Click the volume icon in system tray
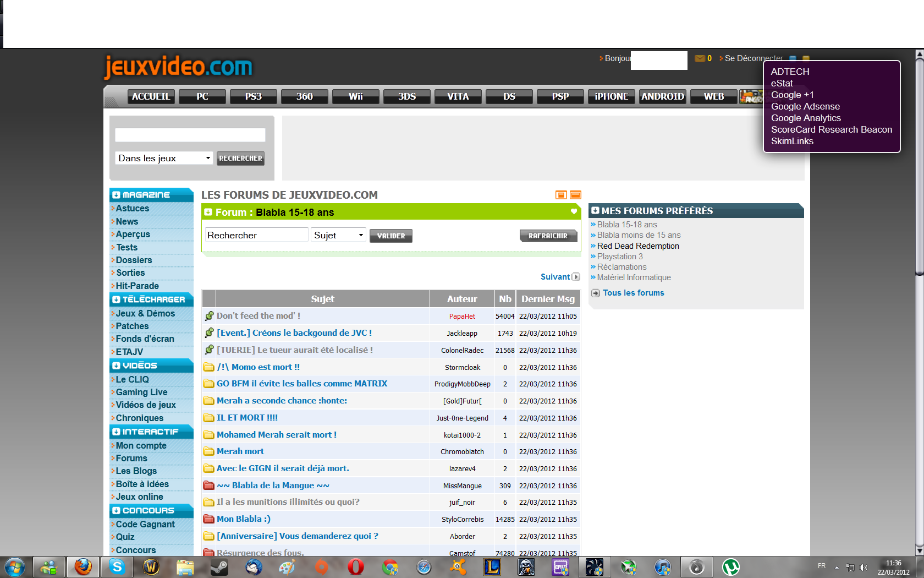Viewport: 924px width, 578px height. tap(864, 568)
